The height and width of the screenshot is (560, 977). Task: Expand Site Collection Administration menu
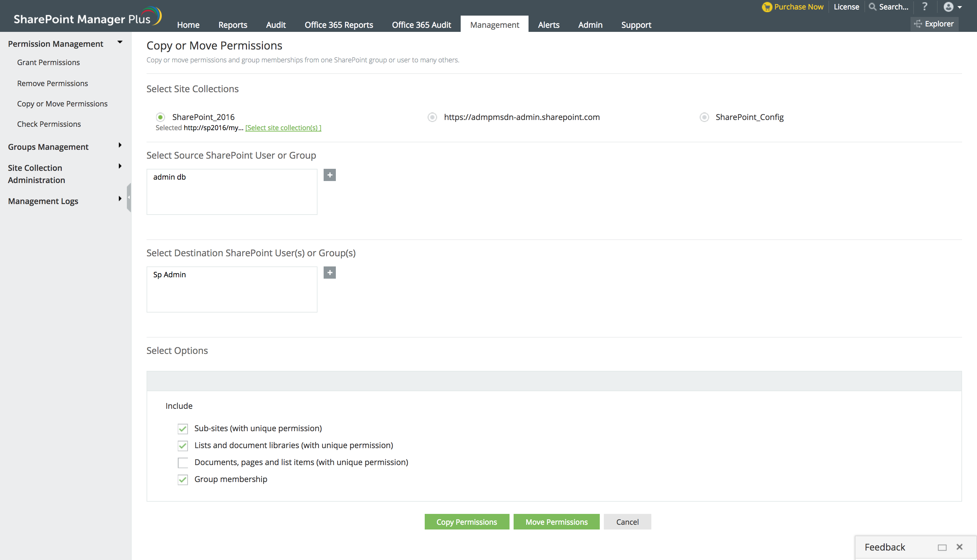120,166
